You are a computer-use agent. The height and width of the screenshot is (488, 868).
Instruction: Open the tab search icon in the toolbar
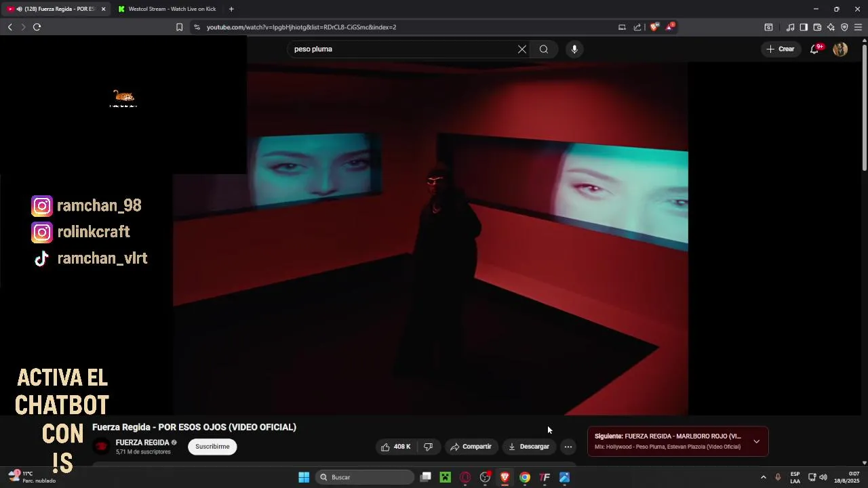[x=768, y=27]
